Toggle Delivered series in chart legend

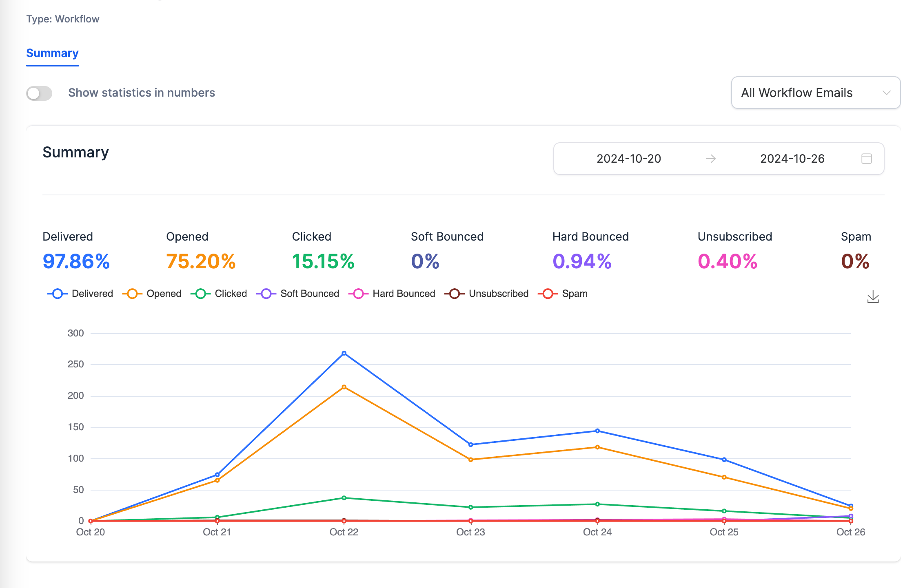80,294
